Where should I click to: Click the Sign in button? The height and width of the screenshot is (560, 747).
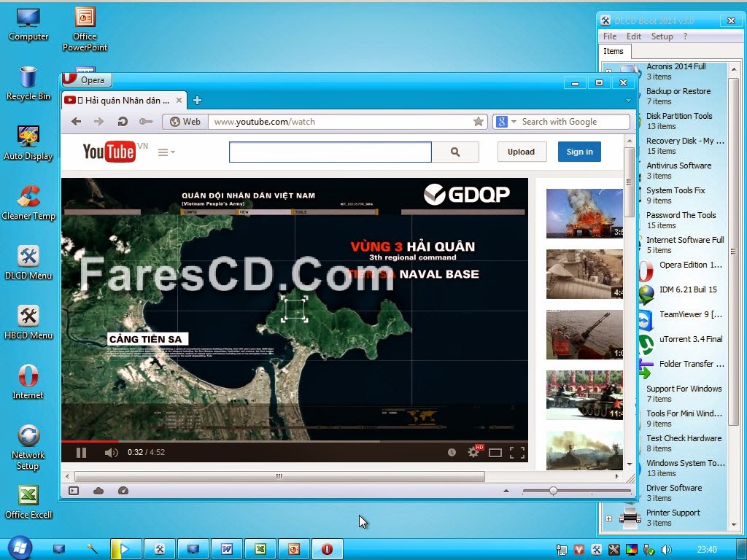579,152
